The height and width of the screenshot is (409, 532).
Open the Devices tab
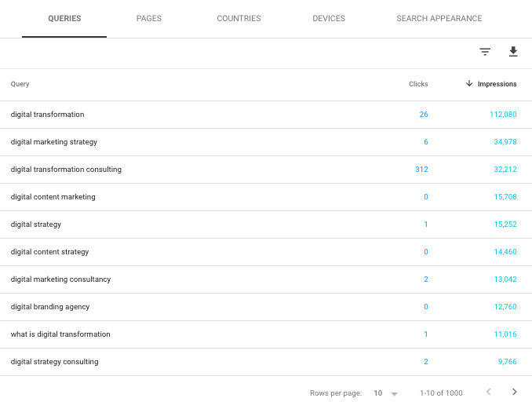(329, 19)
